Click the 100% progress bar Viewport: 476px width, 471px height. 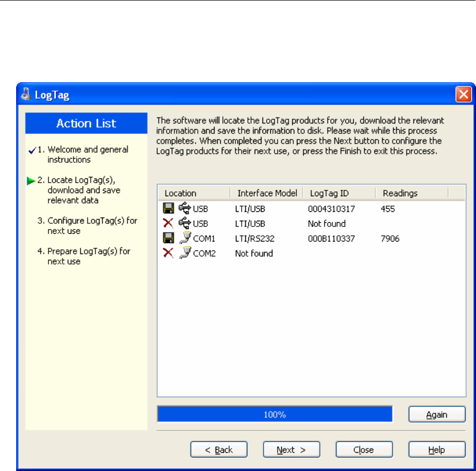275,414
